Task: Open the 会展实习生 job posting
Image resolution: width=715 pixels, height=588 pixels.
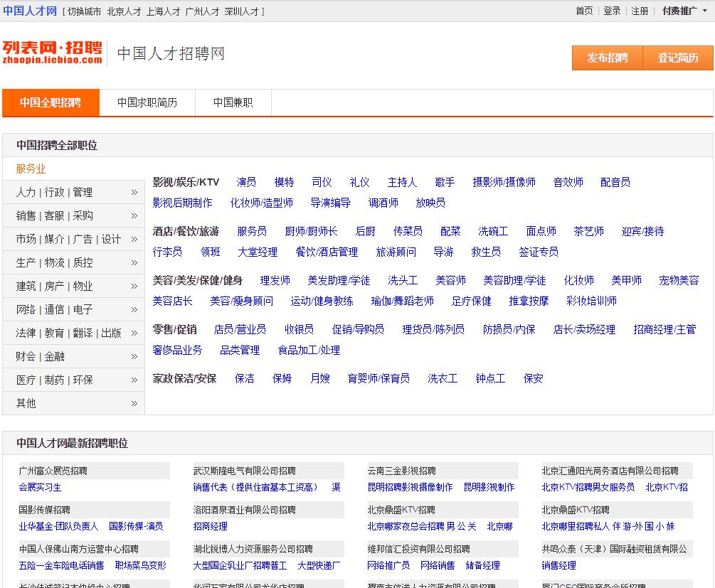Action: point(41,487)
